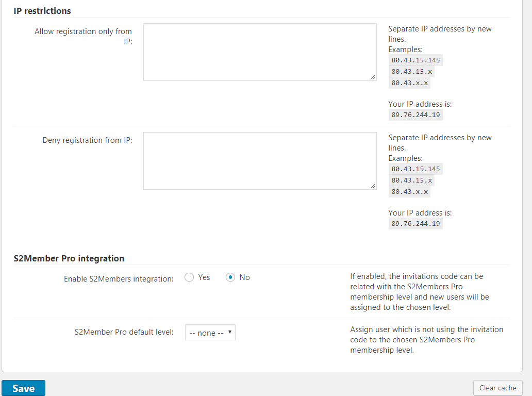Select the No radio button for S2Members integration

(x=230, y=277)
